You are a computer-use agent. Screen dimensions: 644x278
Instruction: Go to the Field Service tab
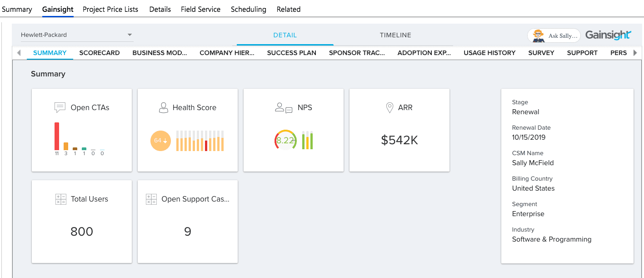[x=200, y=9]
